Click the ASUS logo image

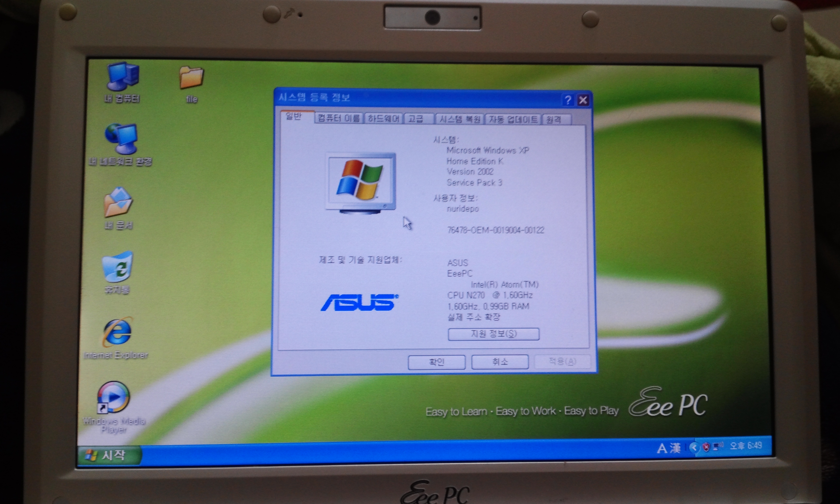click(360, 302)
